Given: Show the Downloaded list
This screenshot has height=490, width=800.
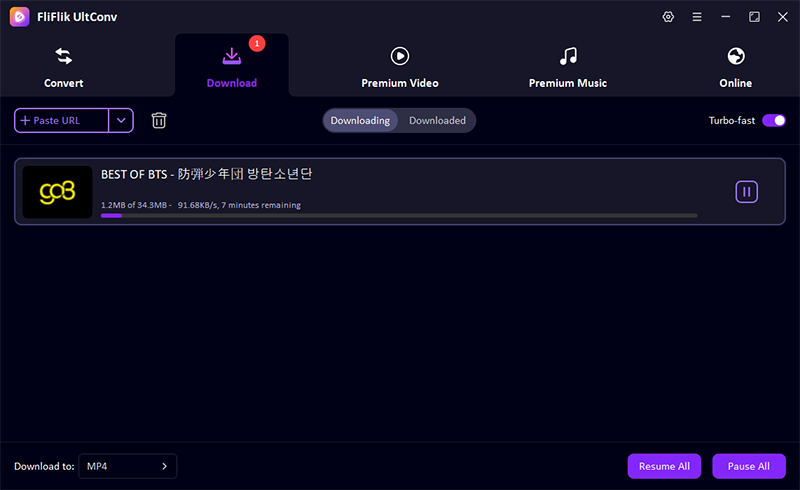Looking at the screenshot, I should (437, 120).
